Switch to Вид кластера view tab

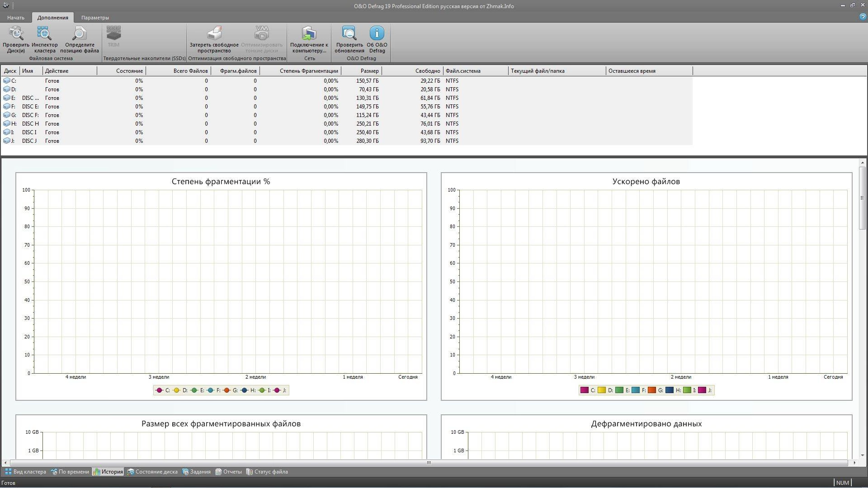(25, 472)
